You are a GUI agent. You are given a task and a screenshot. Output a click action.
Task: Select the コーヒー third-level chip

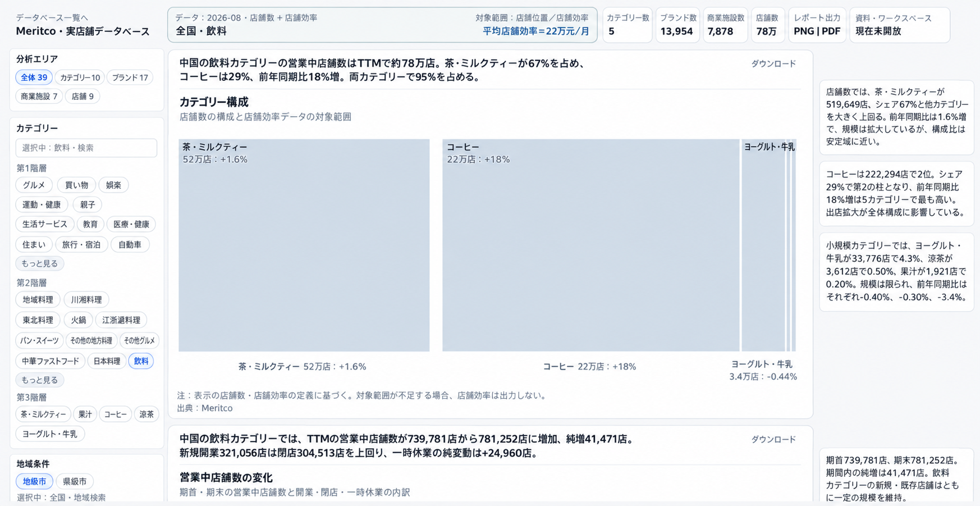pyautogui.click(x=115, y=414)
